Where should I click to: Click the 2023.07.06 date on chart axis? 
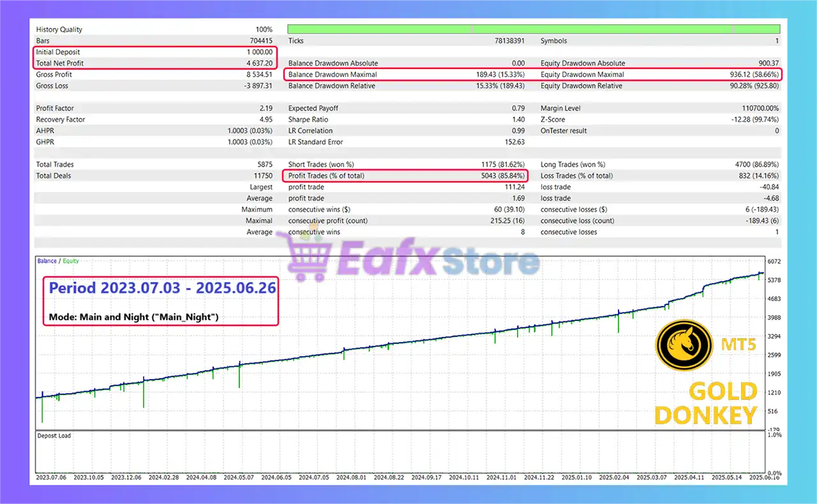click(52, 477)
